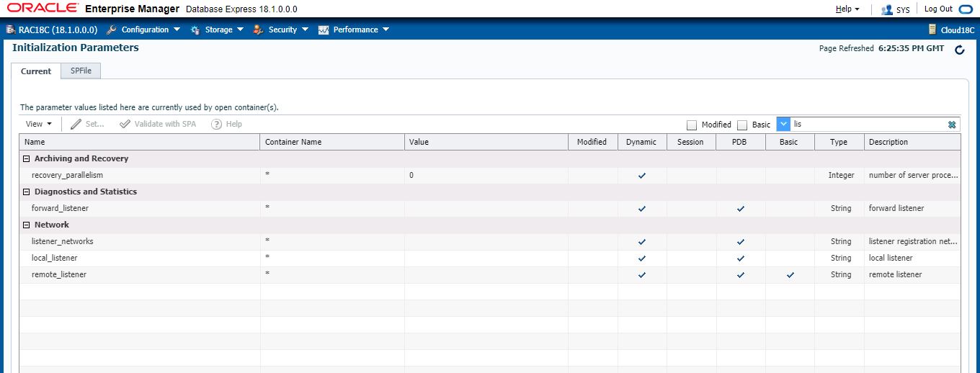Image resolution: width=980 pixels, height=373 pixels.
Task: Collapse the Diagnostics and Statistics group
Action: point(27,192)
